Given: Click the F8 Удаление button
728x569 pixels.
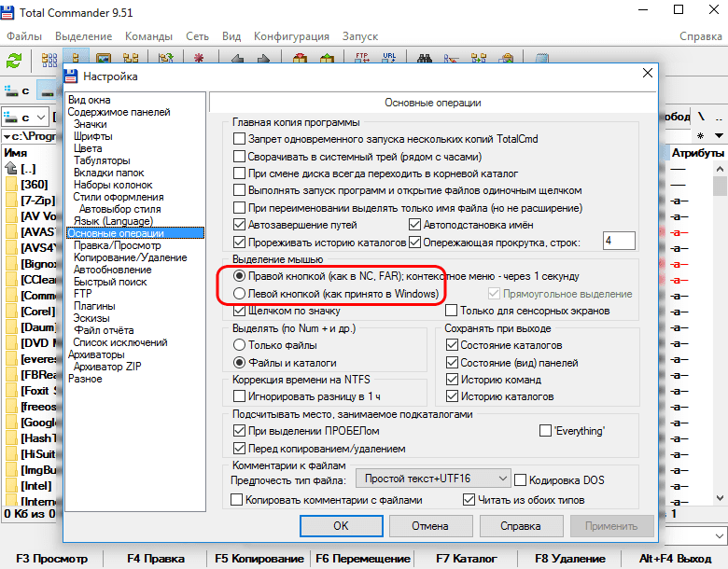Looking at the screenshot, I should (570, 559).
